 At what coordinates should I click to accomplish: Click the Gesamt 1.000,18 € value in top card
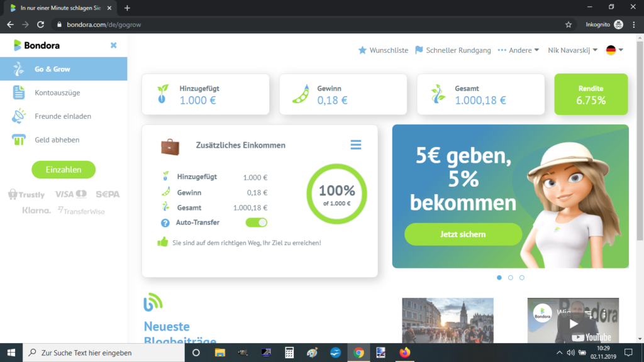[x=480, y=100]
